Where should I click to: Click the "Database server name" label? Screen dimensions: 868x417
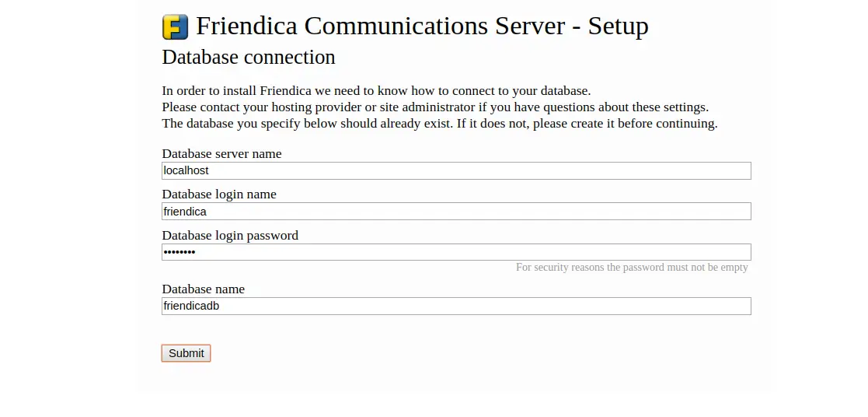pos(221,154)
